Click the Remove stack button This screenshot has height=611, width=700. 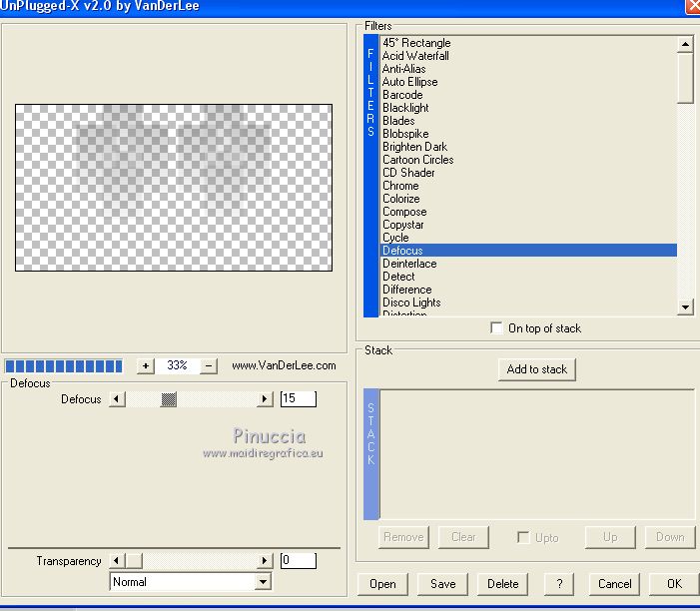click(x=403, y=537)
